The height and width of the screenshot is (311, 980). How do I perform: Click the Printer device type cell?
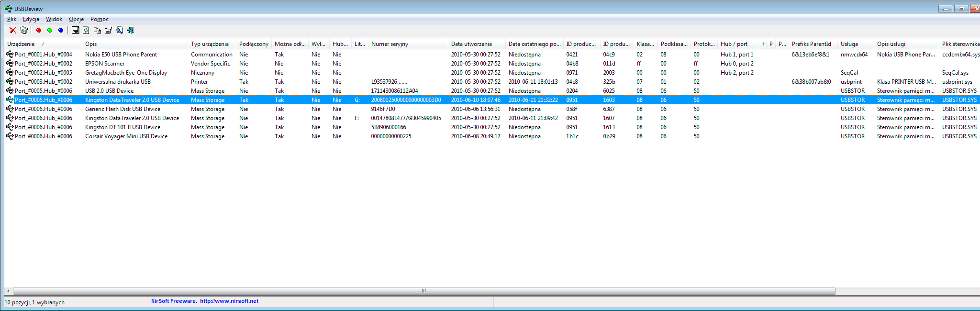coord(199,82)
